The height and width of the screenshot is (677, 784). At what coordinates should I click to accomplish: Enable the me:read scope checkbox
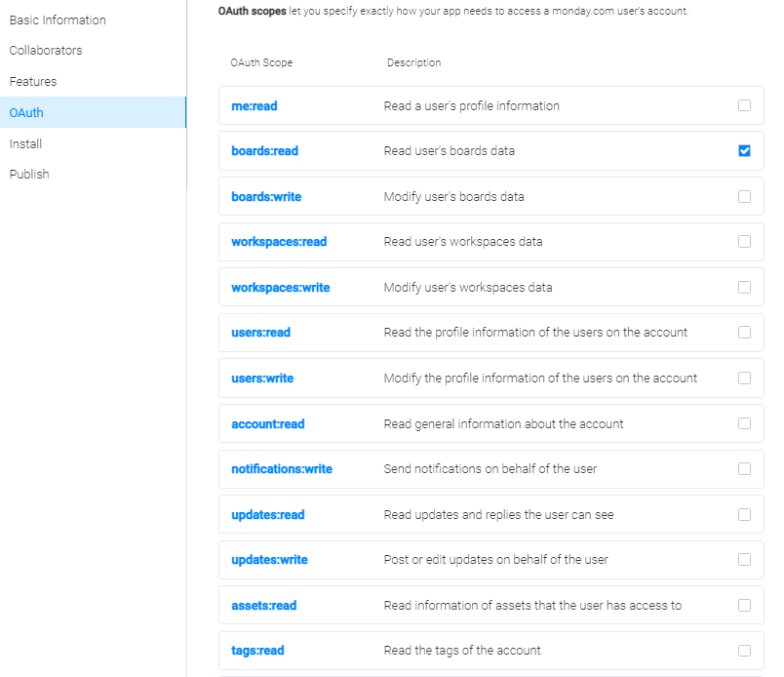(744, 105)
